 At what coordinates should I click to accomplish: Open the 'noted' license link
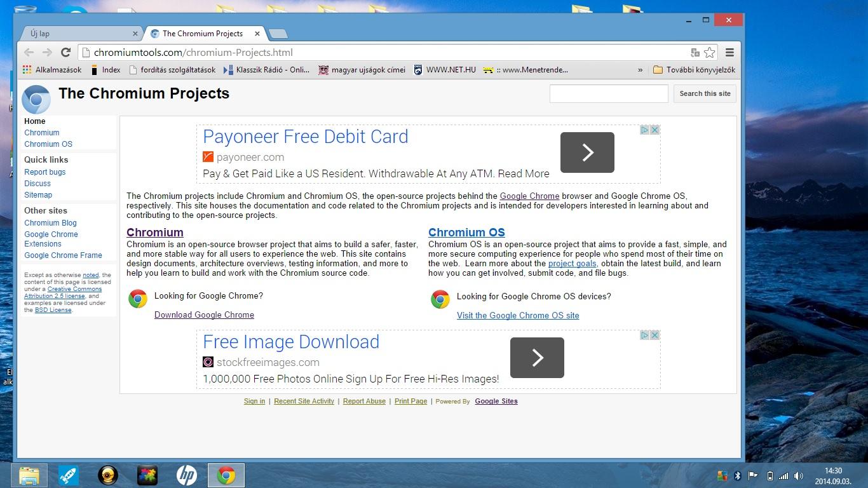point(91,275)
